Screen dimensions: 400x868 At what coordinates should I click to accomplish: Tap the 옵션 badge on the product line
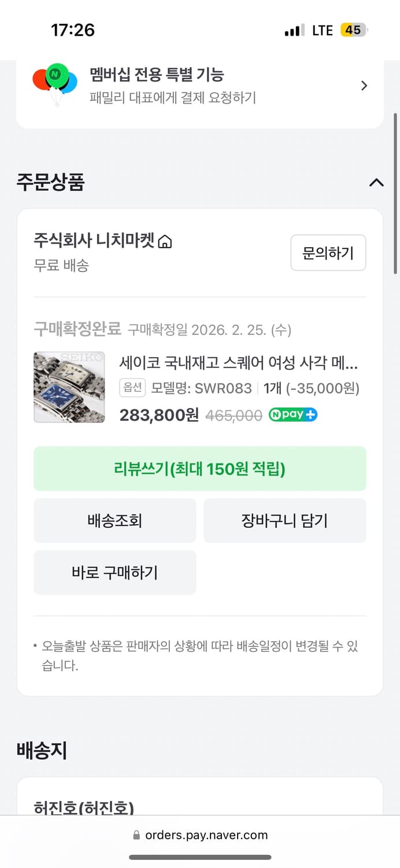pyautogui.click(x=132, y=388)
